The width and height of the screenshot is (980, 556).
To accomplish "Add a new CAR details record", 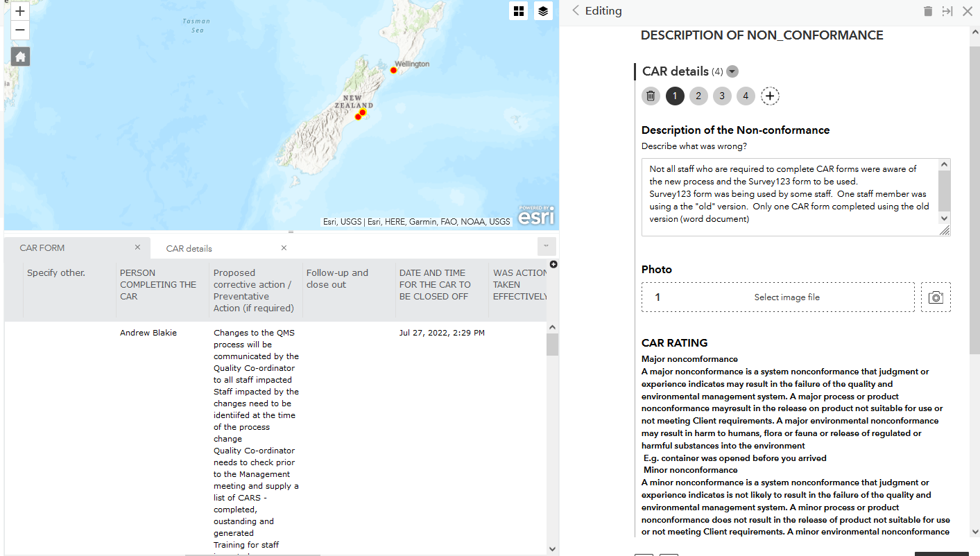I will (770, 96).
